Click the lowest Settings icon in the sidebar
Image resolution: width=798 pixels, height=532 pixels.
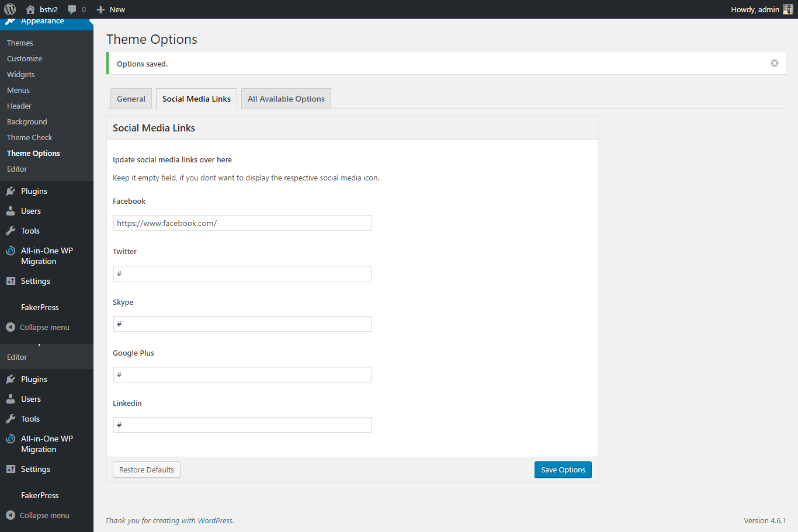click(11, 469)
